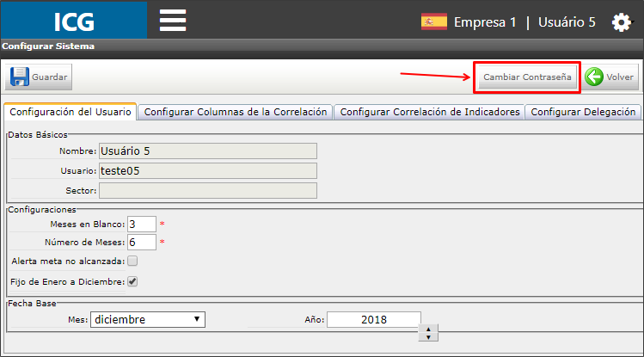Open the hamburger menu

pos(173,20)
